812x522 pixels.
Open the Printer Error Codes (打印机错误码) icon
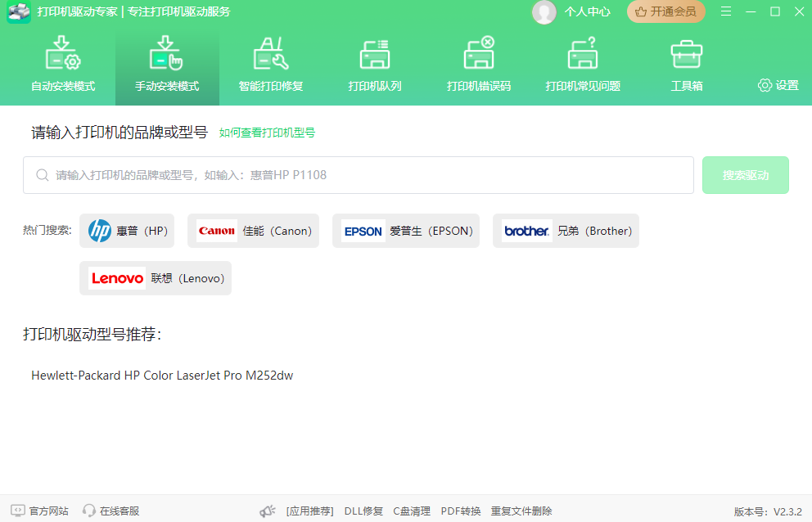(479, 55)
